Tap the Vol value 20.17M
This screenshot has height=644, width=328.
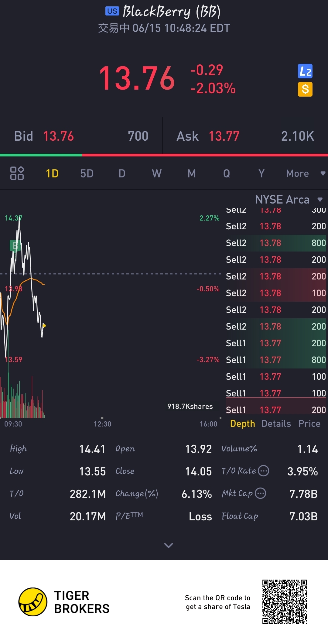88,516
